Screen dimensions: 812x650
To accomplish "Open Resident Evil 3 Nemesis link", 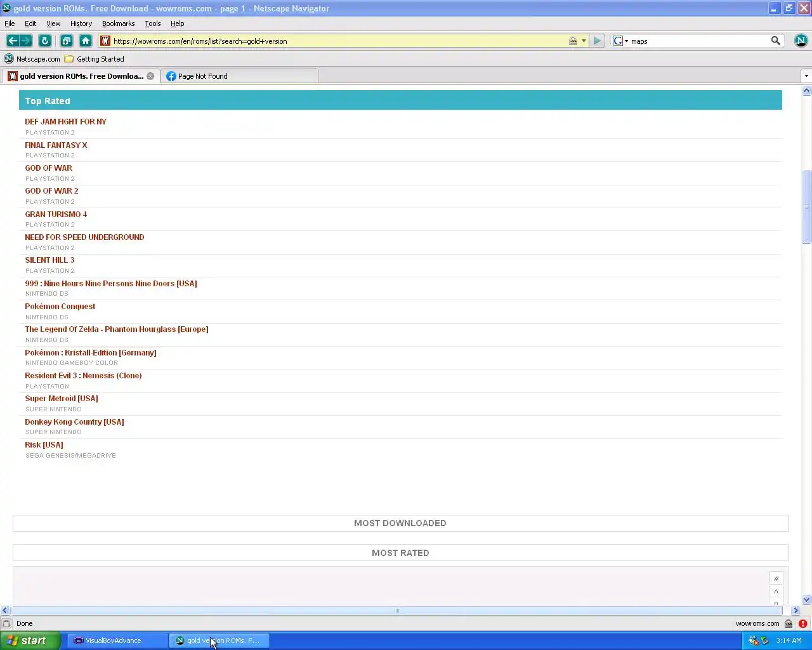I will tap(83, 376).
